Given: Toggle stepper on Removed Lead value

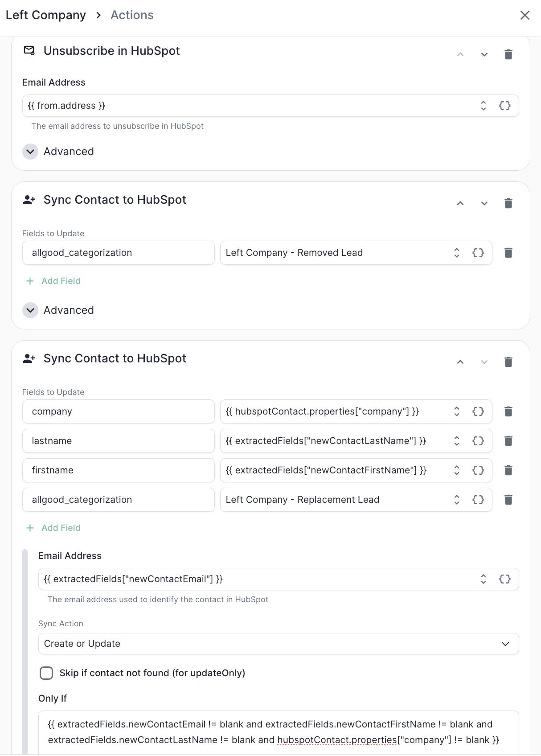Looking at the screenshot, I should coord(456,253).
